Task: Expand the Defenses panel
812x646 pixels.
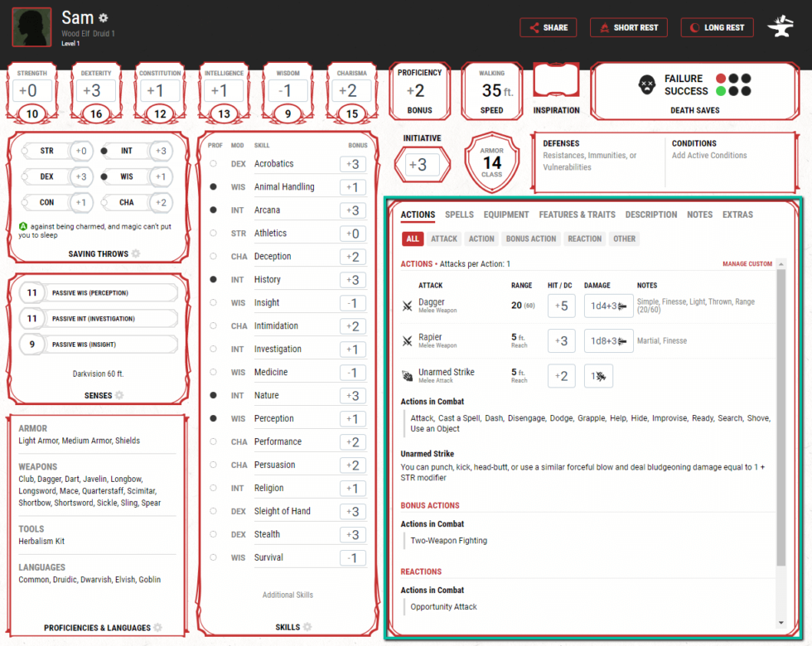Action: click(x=595, y=155)
